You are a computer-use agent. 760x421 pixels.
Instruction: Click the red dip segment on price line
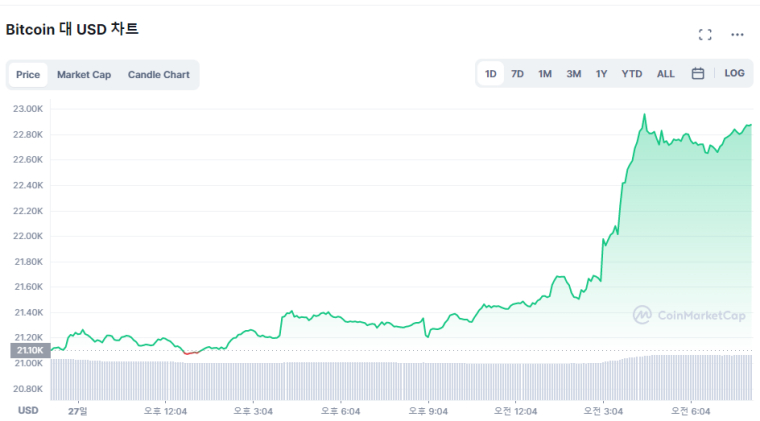[191, 353]
